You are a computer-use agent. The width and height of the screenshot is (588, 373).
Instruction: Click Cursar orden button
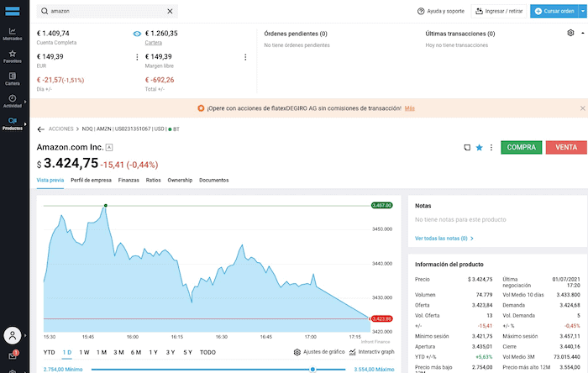tap(554, 11)
